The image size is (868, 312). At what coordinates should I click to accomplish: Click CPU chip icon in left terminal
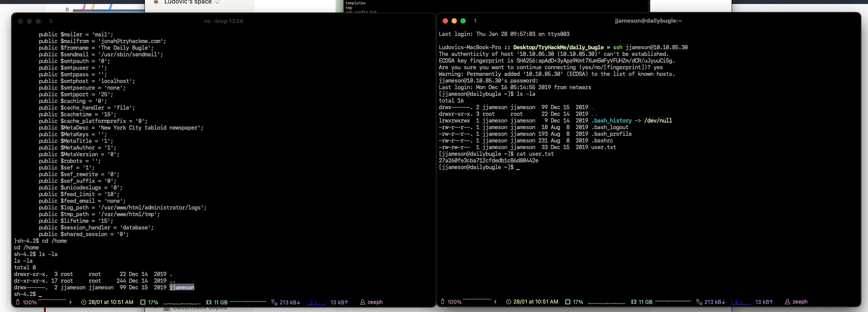(143, 302)
